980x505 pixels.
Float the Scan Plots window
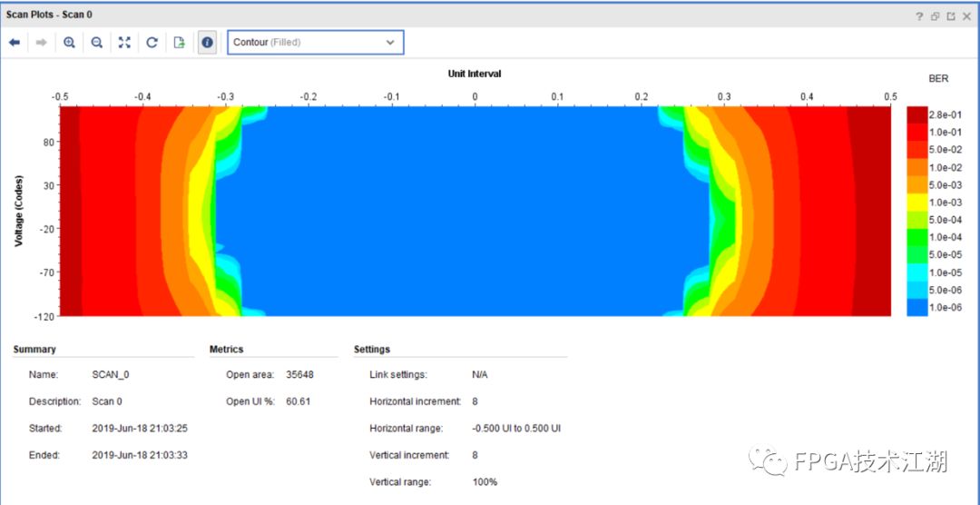935,15
